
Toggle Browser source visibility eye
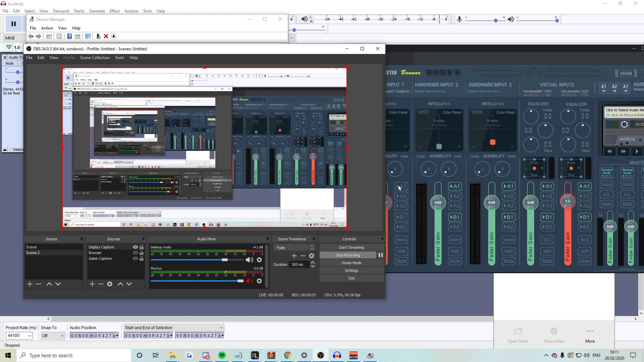point(136,253)
